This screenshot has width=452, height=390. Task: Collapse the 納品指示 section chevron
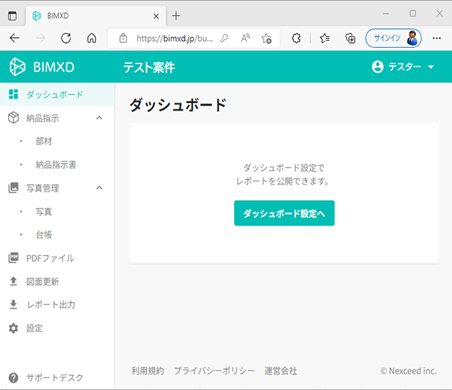tap(99, 118)
